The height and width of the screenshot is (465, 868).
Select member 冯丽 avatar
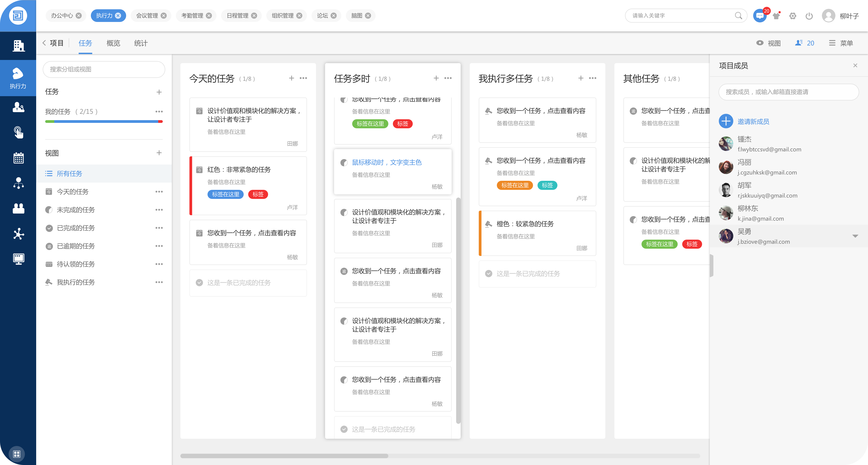coord(726,167)
